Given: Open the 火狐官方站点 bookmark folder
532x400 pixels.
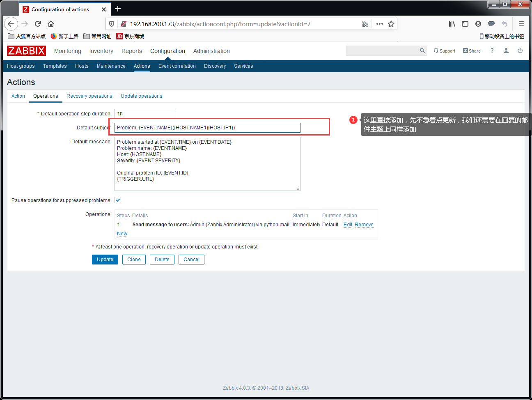Looking at the screenshot, I should 27,36.
